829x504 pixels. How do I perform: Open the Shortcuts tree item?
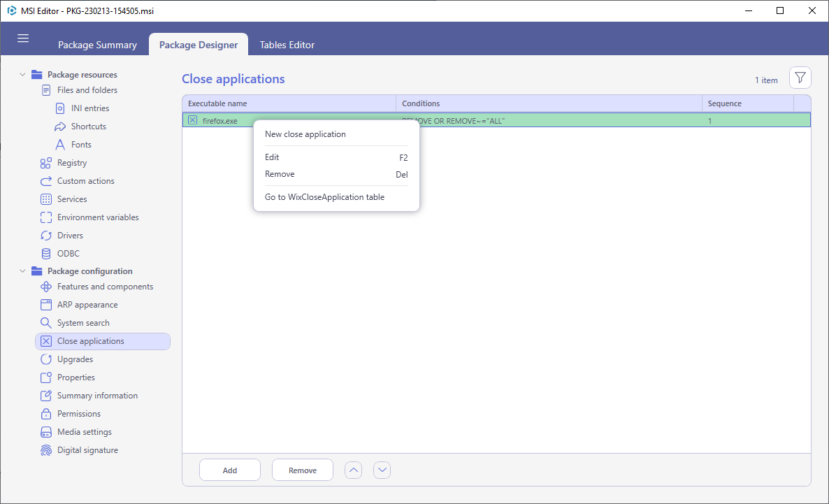point(89,127)
